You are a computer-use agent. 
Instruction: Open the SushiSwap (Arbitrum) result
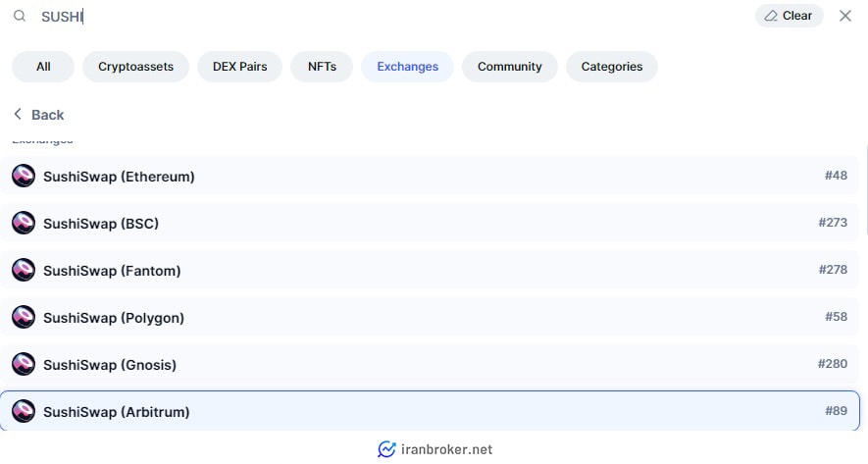(x=430, y=411)
